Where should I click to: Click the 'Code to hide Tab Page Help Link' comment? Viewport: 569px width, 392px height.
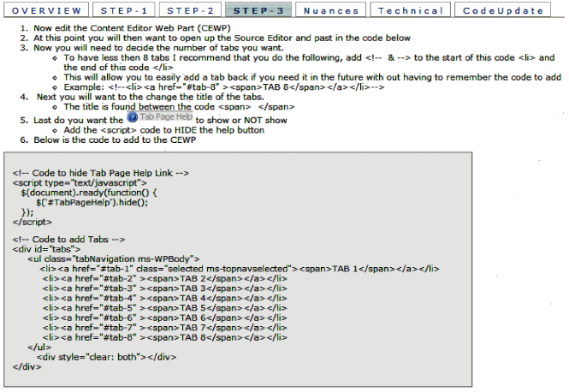coord(100,173)
